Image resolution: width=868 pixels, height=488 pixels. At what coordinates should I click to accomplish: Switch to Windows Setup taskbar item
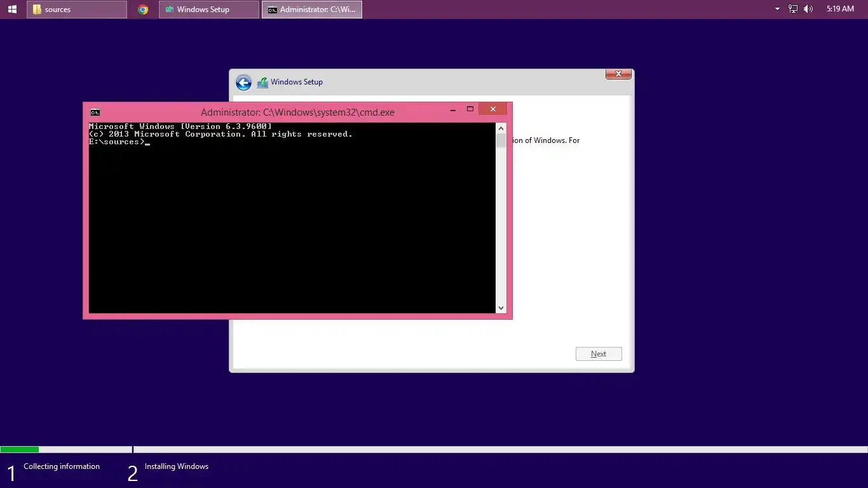click(x=209, y=10)
